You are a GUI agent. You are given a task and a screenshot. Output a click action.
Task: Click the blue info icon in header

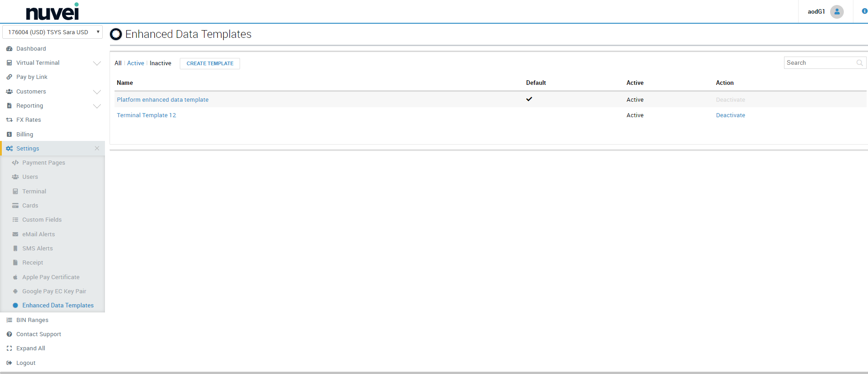pyautogui.click(x=864, y=11)
